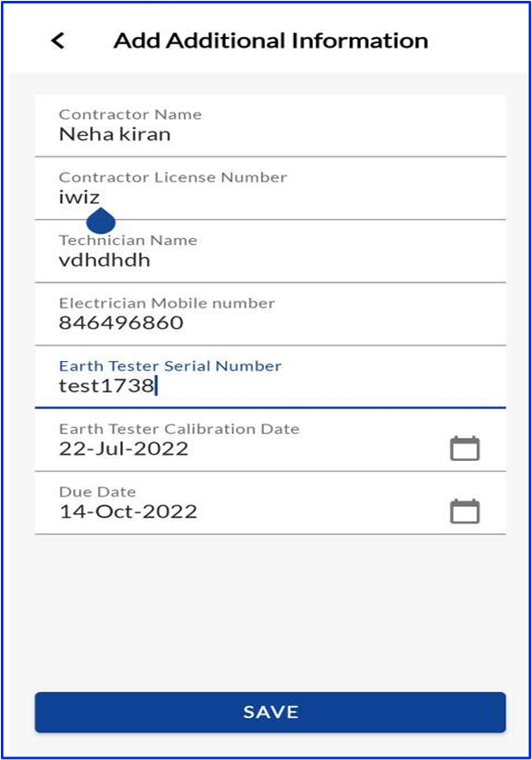The height and width of the screenshot is (760, 532).
Task: Click the Technician Name field label
Action: (128, 241)
